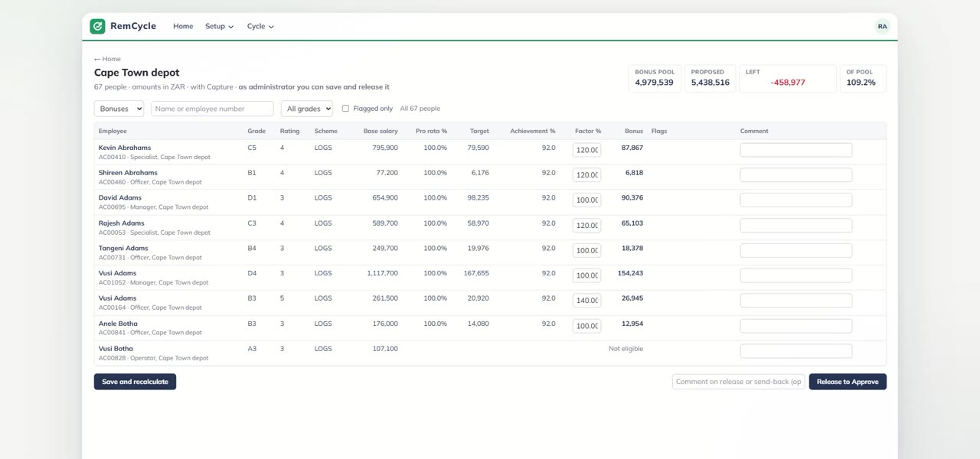
Task: Click the All 67 people count text
Action: pyautogui.click(x=420, y=109)
